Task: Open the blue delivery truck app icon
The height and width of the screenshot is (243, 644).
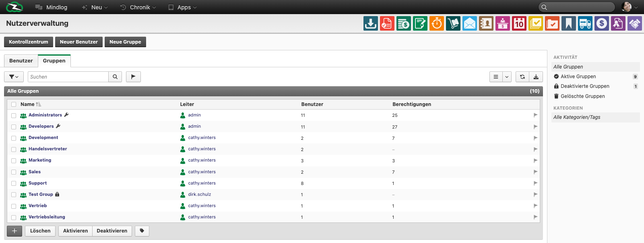Action: [x=585, y=23]
